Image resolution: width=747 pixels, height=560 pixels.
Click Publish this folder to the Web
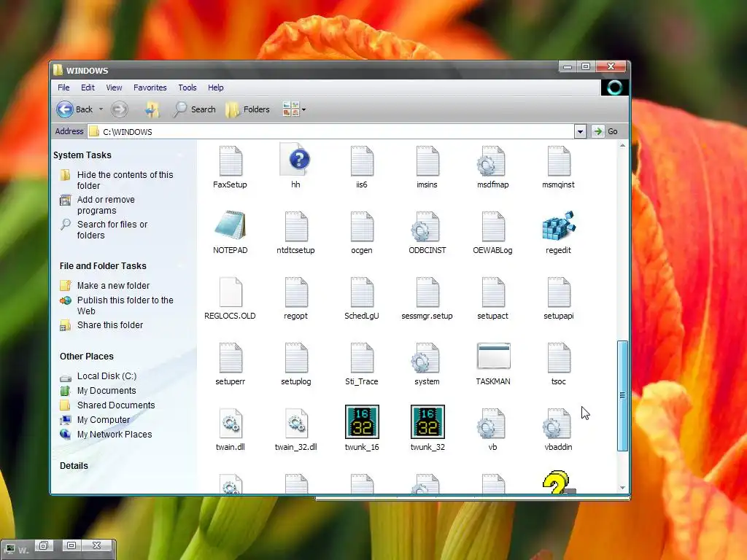coord(125,306)
